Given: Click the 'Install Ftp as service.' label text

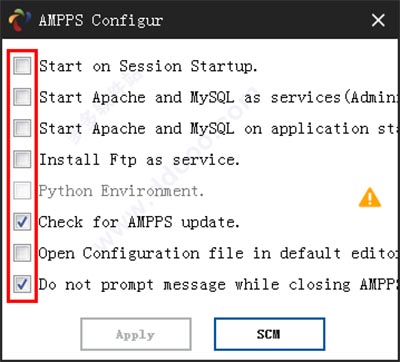Looking at the screenshot, I should click(x=139, y=160).
